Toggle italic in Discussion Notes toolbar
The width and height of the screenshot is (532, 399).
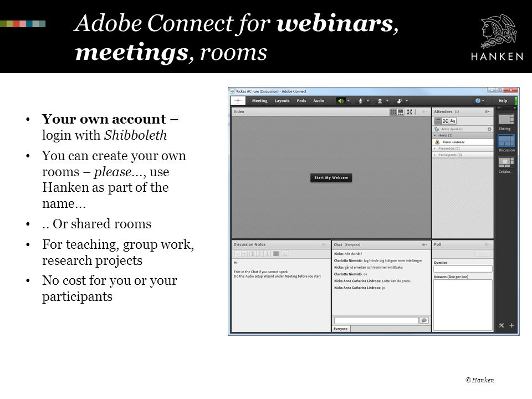tap(260, 254)
